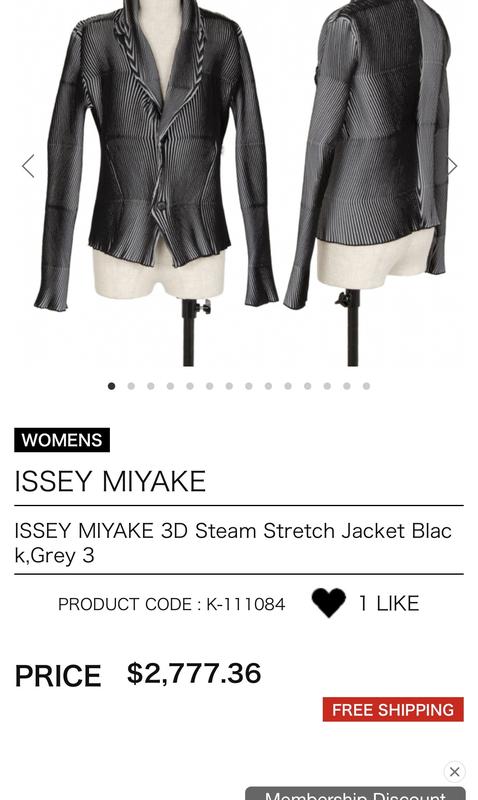Select the first carousel dot
478x800 pixels.
(111, 386)
